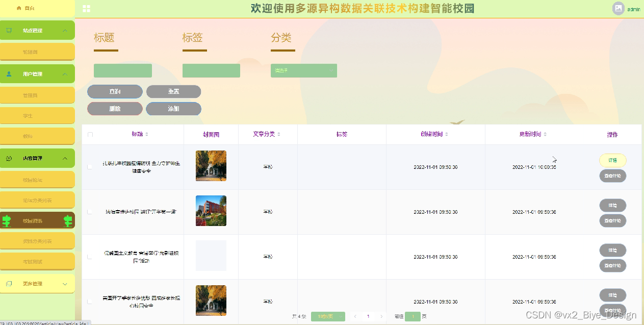Click the 标签 search input field
The height and width of the screenshot is (325, 644).
[x=211, y=70]
